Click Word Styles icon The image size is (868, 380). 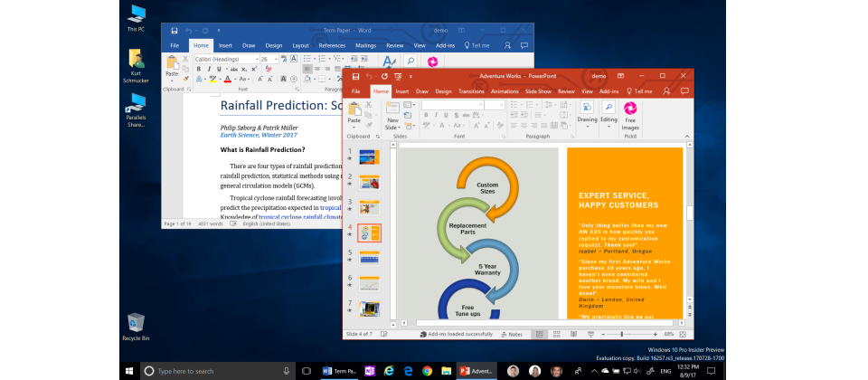pyautogui.click(x=389, y=62)
